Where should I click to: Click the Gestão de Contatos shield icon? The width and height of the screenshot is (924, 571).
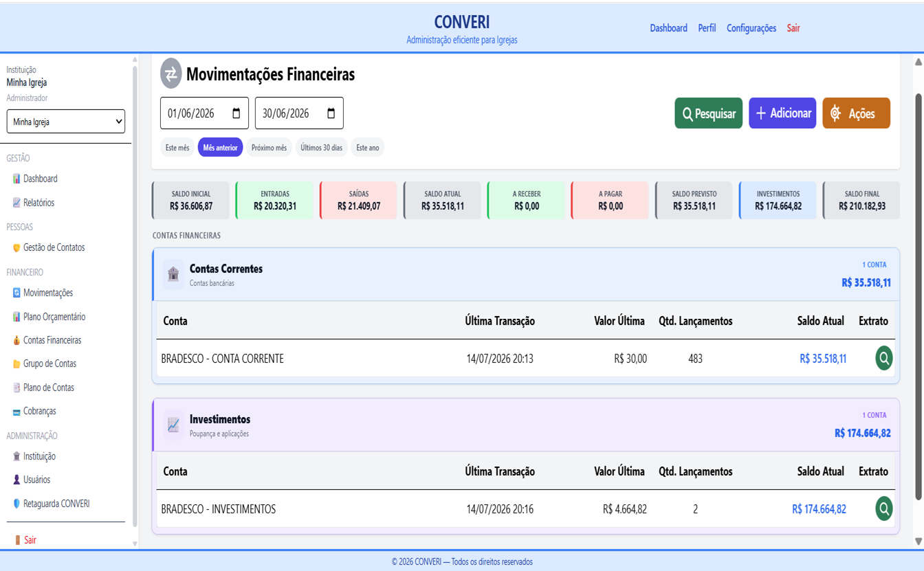coord(16,248)
